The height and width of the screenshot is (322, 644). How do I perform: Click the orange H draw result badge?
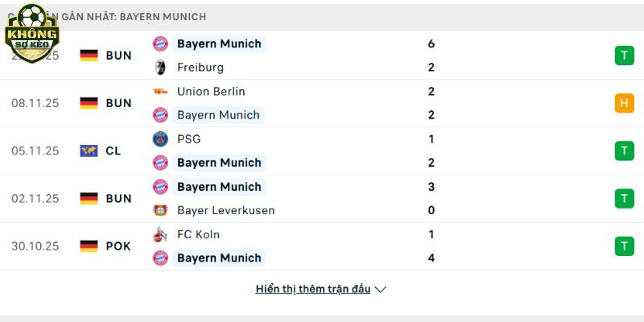coord(624,103)
